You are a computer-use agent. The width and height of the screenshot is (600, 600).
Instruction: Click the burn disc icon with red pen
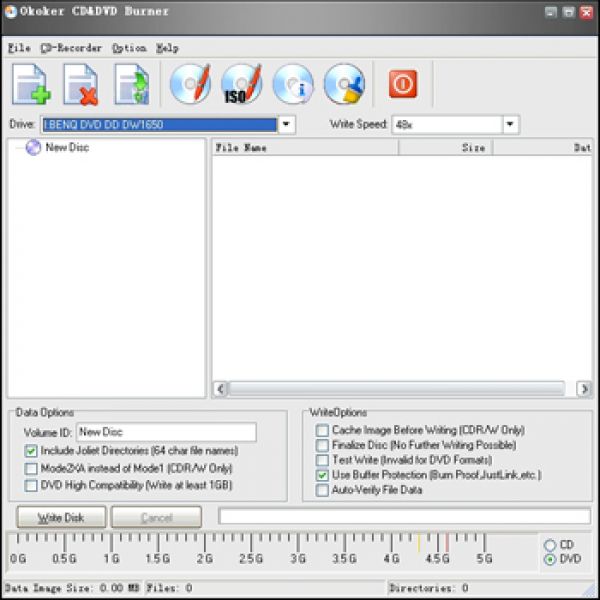[190, 83]
